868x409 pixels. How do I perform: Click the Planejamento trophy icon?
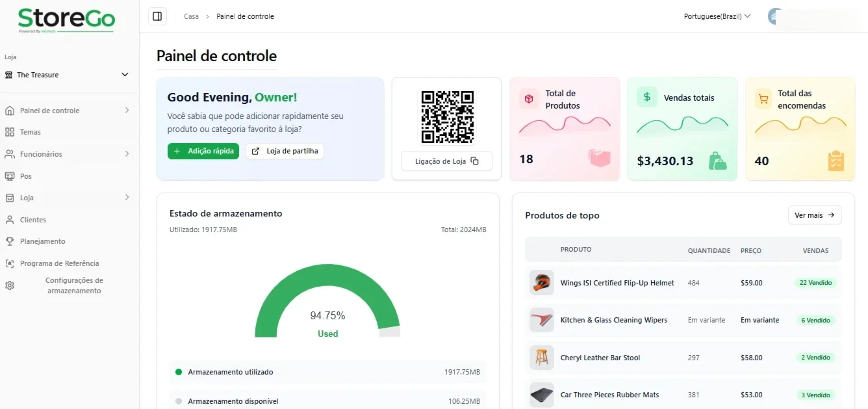(10, 241)
